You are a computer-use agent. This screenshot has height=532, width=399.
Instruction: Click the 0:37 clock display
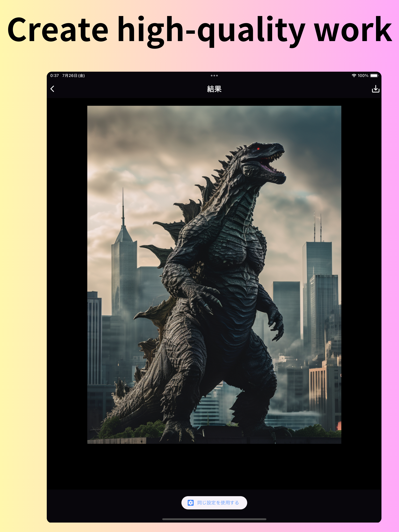point(54,76)
